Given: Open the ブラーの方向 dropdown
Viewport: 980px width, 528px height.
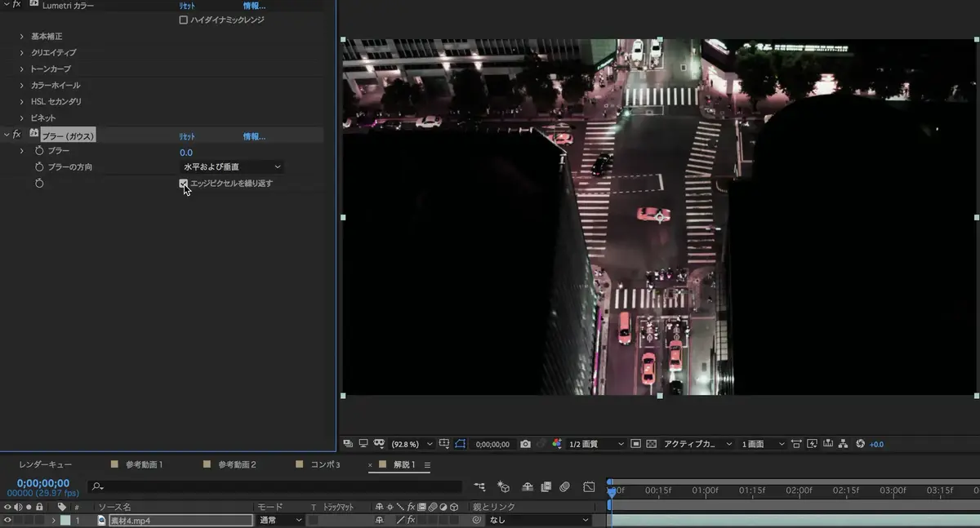Looking at the screenshot, I should pos(232,167).
